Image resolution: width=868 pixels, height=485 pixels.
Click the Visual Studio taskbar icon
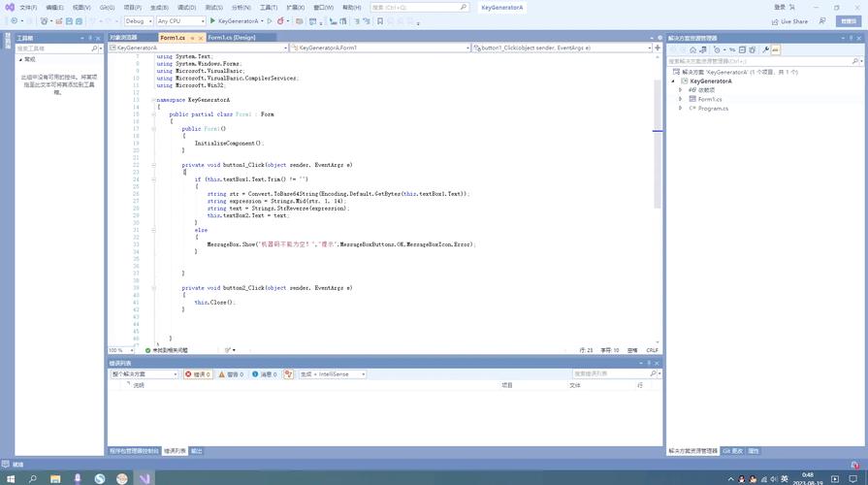(145, 478)
